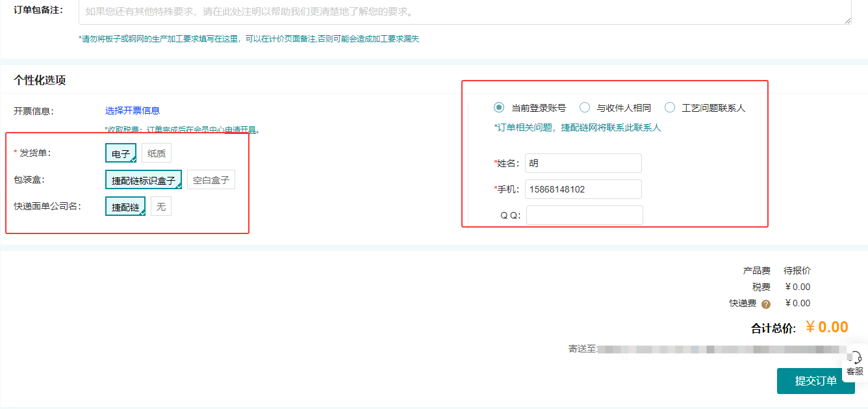Open the 客服 customer service headset icon
The image size is (868, 409).
click(x=856, y=358)
